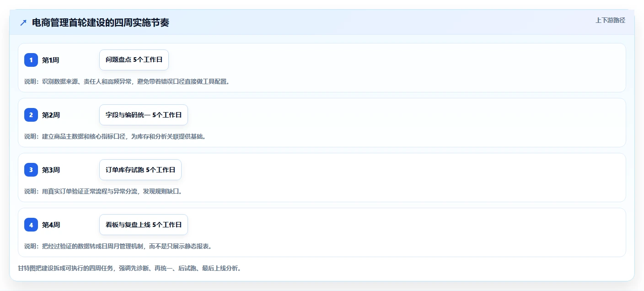Click the description starting with 建立商品主数据
644x291 pixels.
click(115, 136)
